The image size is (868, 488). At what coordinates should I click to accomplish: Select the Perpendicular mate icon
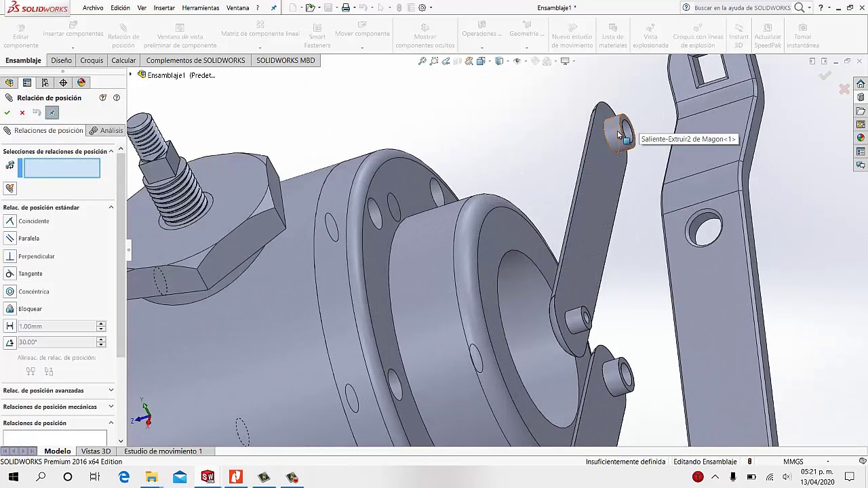pos(9,256)
